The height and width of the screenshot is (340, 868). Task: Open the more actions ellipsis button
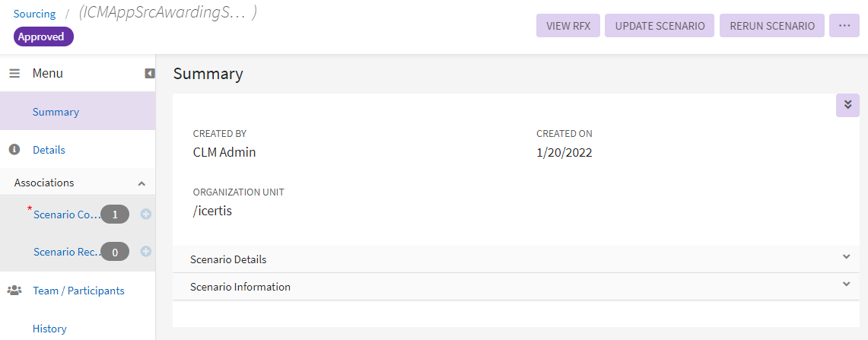click(x=844, y=25)
